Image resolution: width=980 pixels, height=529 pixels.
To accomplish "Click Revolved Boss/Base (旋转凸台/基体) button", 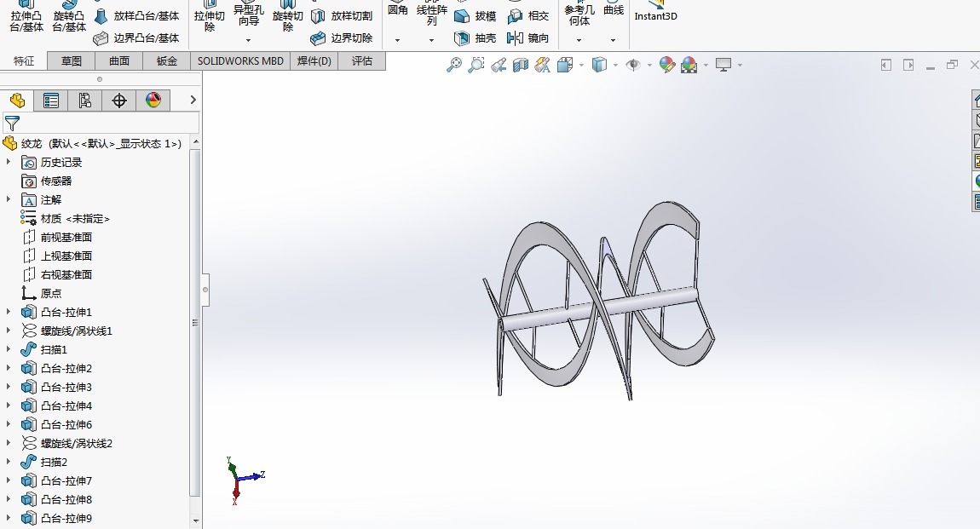I will click(69, 17).
